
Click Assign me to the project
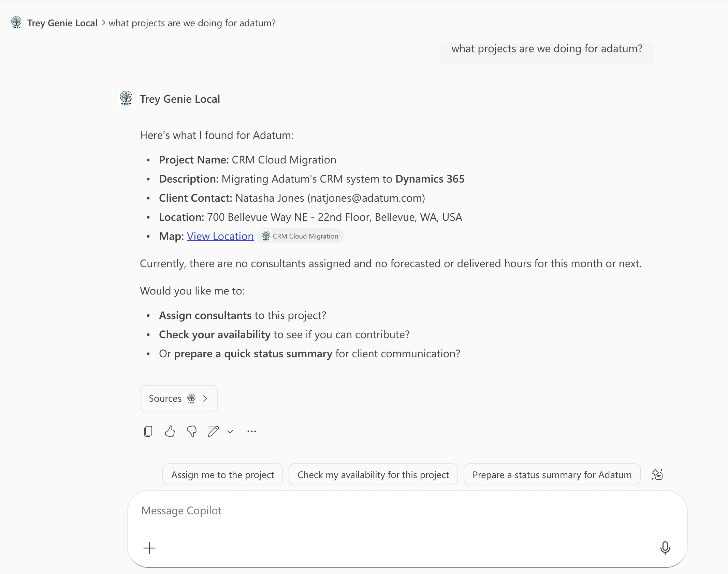point(222,474)
